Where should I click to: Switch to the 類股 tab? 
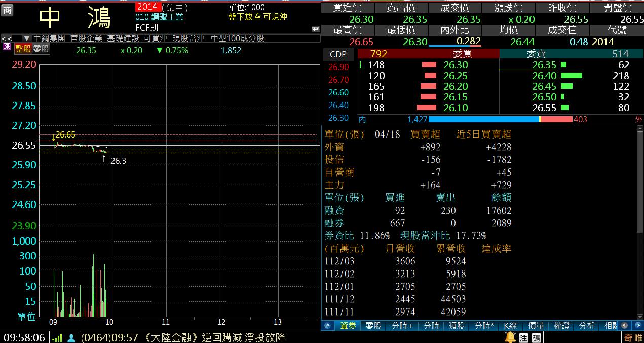457,326
